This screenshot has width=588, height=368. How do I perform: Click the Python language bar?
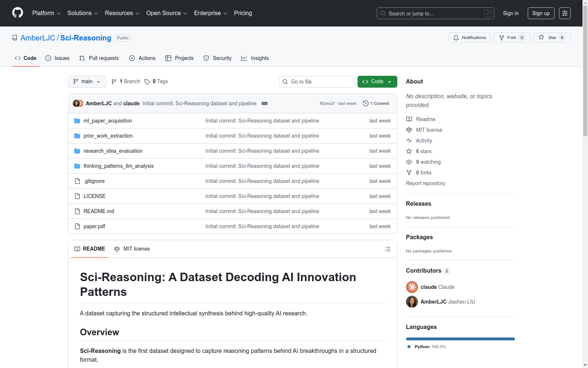(460, 339)
